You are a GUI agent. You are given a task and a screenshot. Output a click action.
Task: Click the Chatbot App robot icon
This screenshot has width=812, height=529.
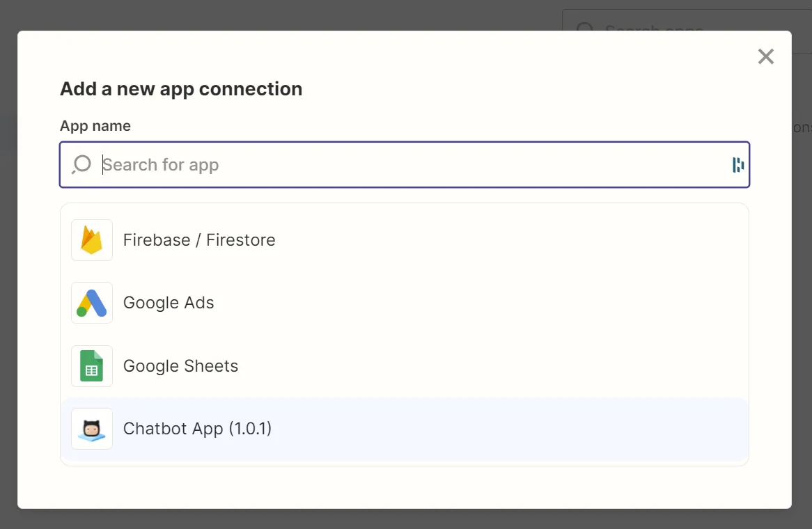92,429
